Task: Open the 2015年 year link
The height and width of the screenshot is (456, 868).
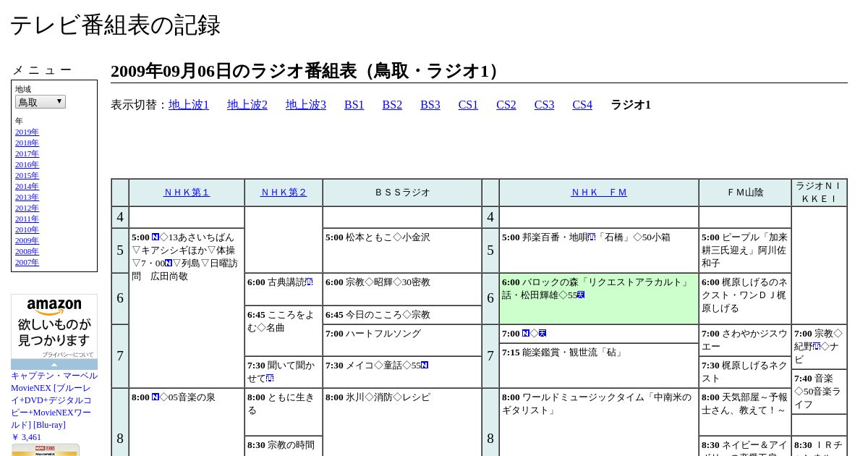Action: click(27, 175)
